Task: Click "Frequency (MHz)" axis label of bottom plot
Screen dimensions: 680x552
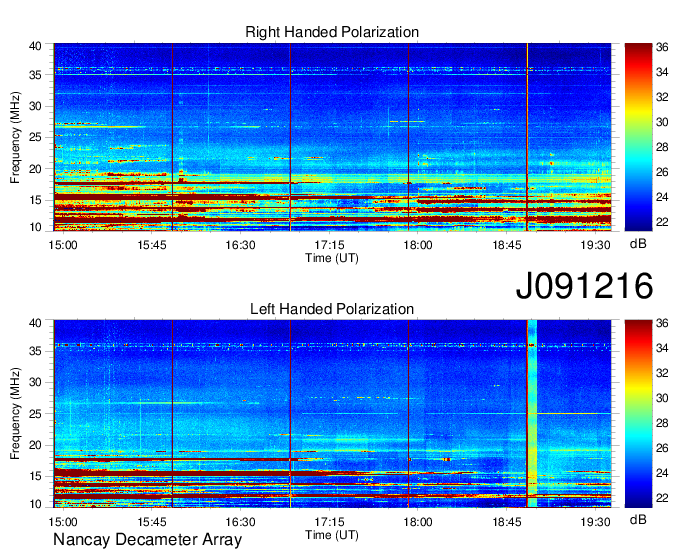Action: pyautogui.click(x=15, y=414)
